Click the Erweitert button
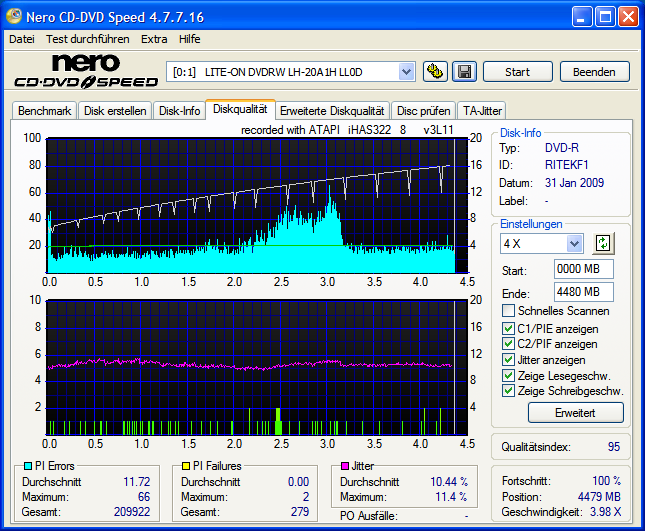The width and height of the screenshot is (645, 531). [575, 413]
